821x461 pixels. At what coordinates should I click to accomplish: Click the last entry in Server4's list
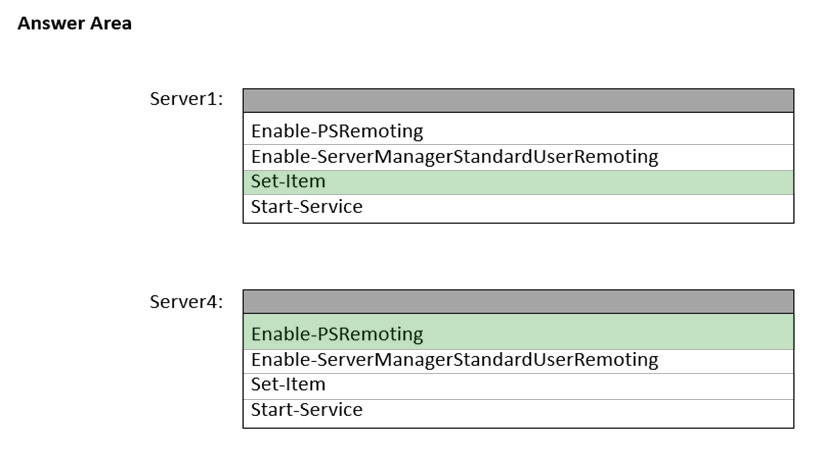tap(518, 410)
